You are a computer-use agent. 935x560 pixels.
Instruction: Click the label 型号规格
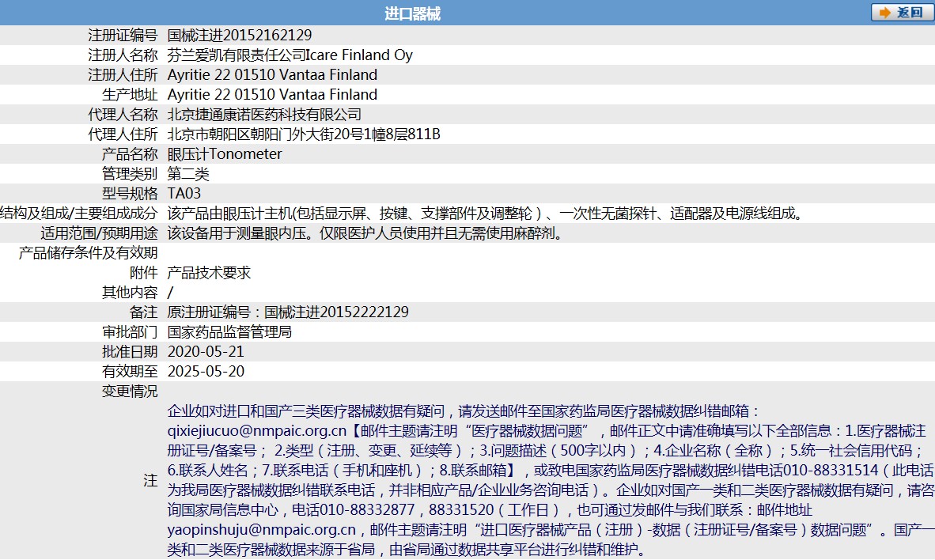pos(130,193)
